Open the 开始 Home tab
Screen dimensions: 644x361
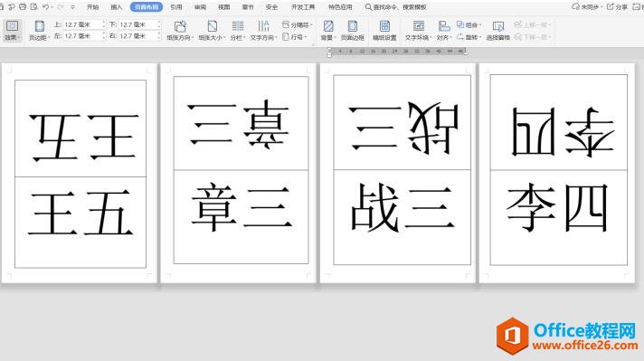tap(93, 7)
